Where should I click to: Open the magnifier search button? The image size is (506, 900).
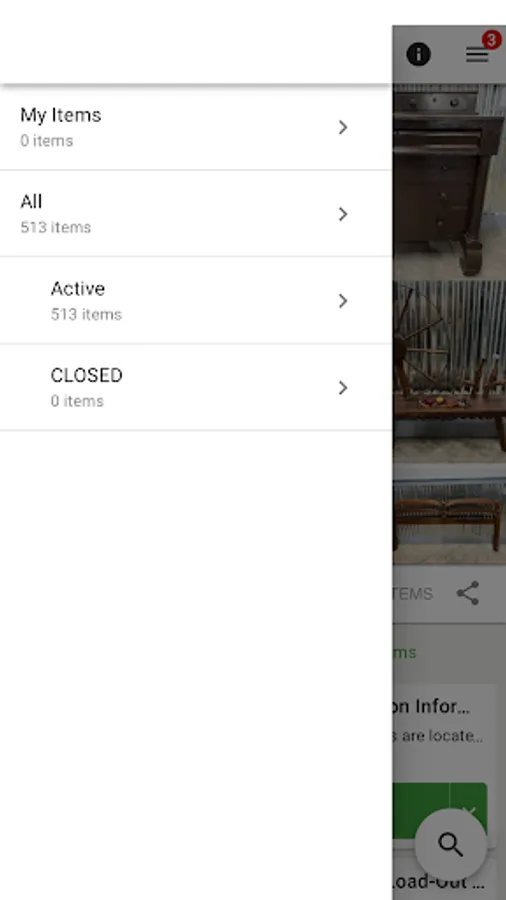coord(450,844)
